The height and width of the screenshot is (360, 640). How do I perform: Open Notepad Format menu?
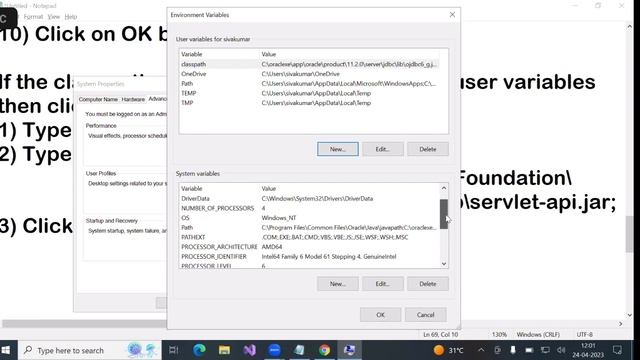(x=33, y=17)
